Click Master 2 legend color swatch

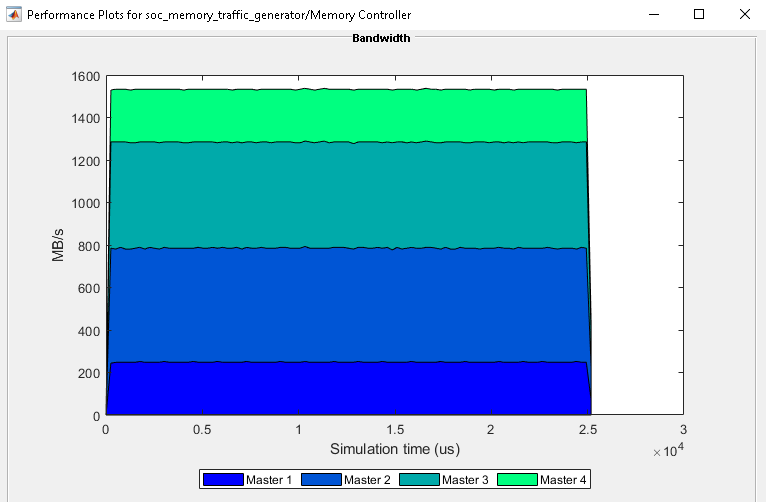pyautogui.click(x=321, y=480)
